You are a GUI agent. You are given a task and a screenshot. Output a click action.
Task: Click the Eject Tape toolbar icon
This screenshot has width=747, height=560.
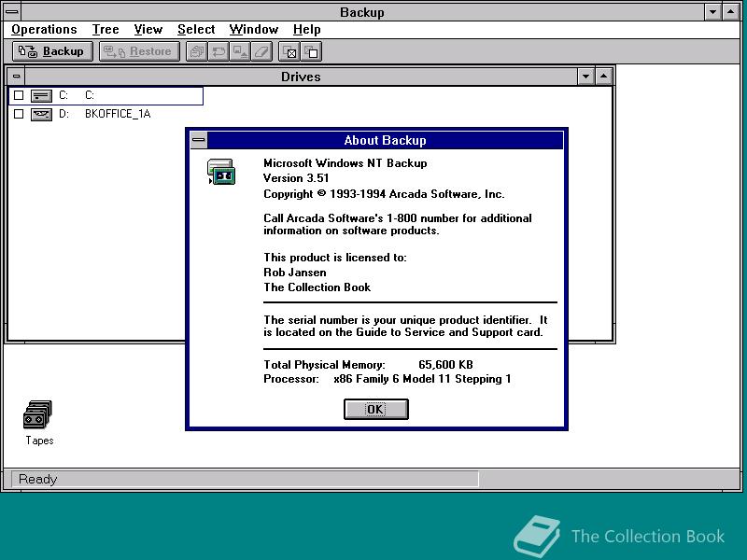[240, 51]
